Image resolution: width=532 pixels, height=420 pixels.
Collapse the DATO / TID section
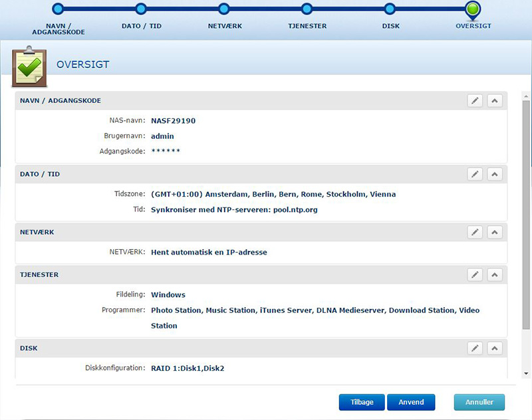click(495, 174)
